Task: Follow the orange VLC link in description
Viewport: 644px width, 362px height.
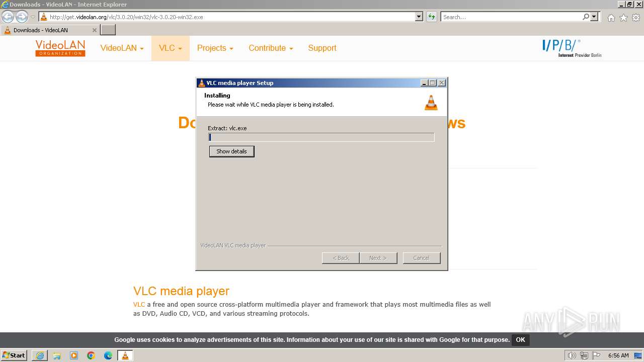Action: point(139,304)
